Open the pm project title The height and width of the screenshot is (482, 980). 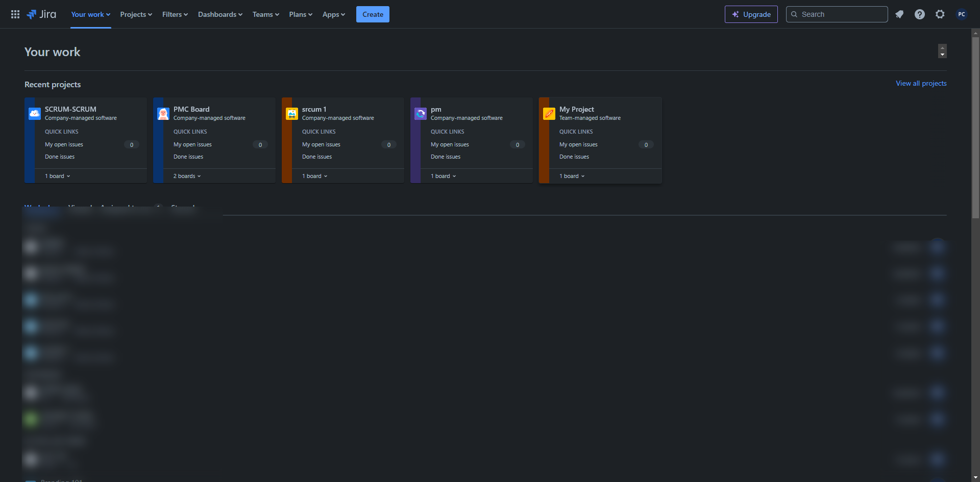pyautogui.click(x=436, y=109)
